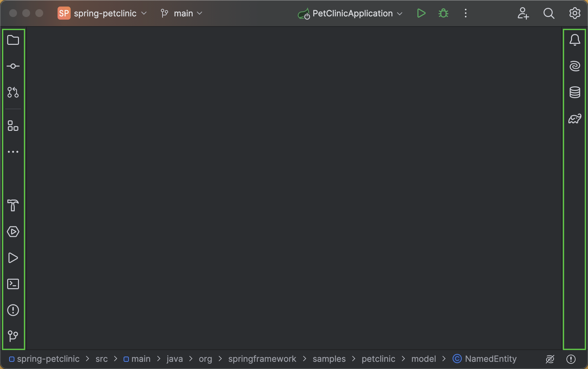Open the Terminal tool window

pyautogui.click(x=13, y=284)
